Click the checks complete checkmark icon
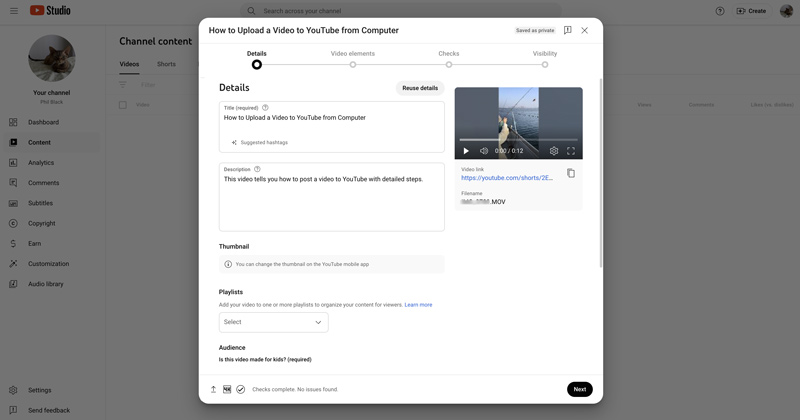 (241, 389)
